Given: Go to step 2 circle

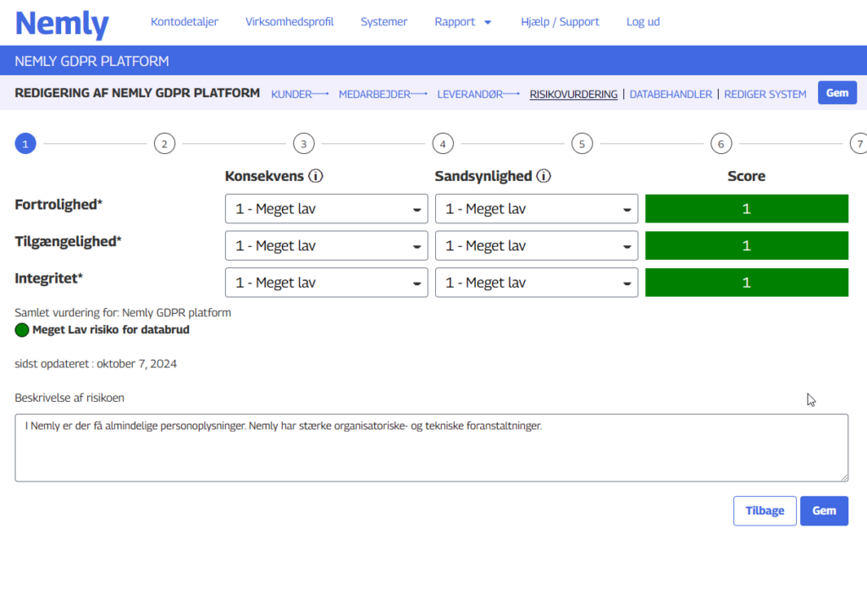Looking at the screenshot, I should coord(164,144).
